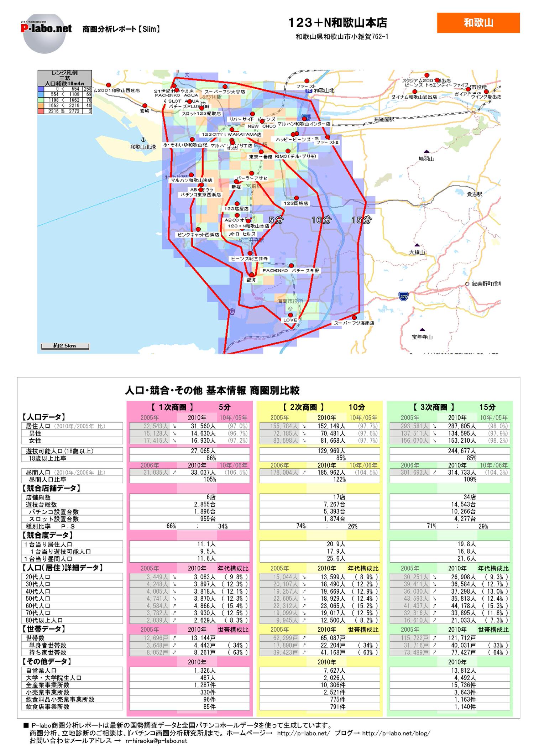Screen dimensions: 534x756
Task: Click the red marker for 123岡崎店
Action: [297, 198]
